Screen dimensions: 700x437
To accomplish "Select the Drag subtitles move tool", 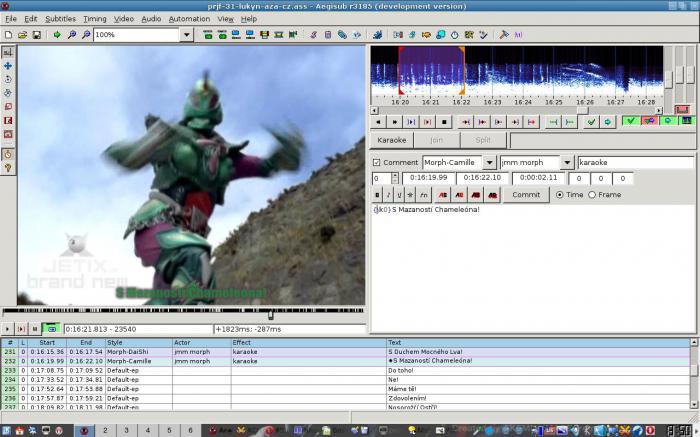I will coord(8,66).
